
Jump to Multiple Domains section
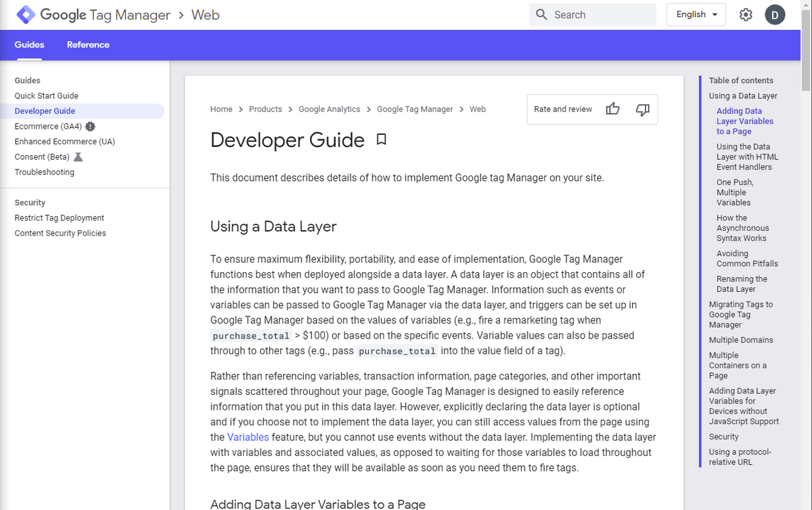tap(741, 340)
